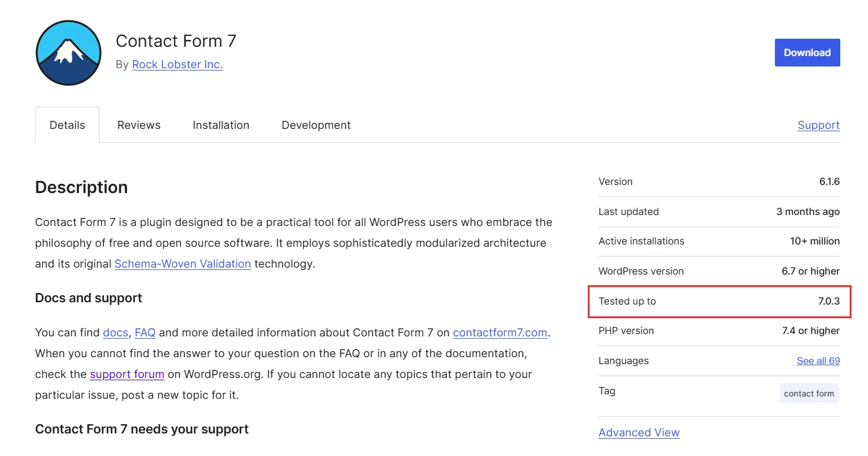Select the Details tab

67,125
